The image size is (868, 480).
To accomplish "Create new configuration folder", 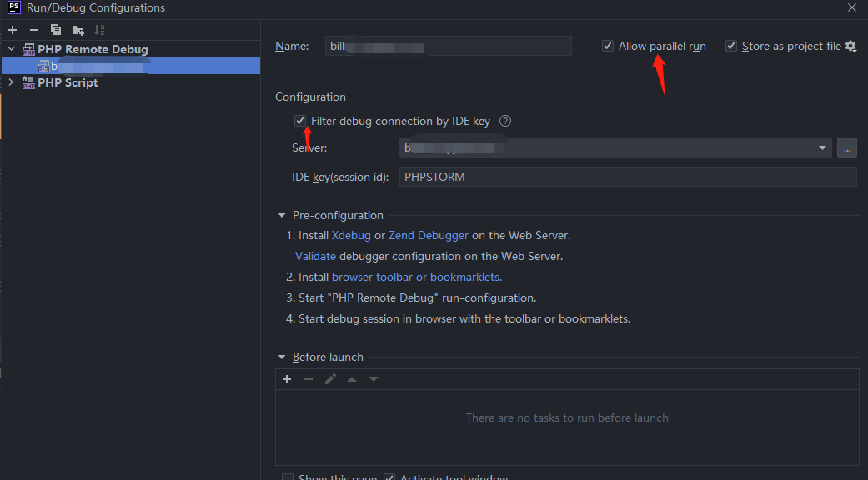I will point(78,30).
